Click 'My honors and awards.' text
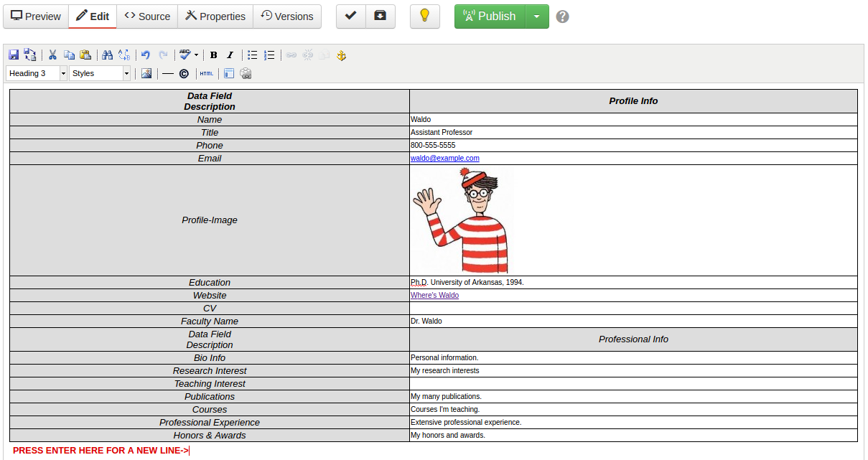 coord(448,435)
